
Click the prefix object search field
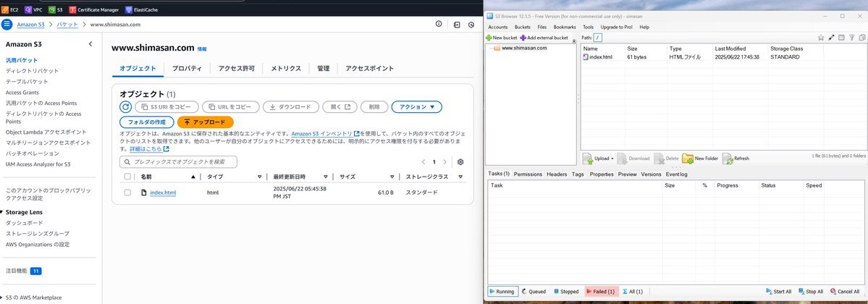coord(178,162)
